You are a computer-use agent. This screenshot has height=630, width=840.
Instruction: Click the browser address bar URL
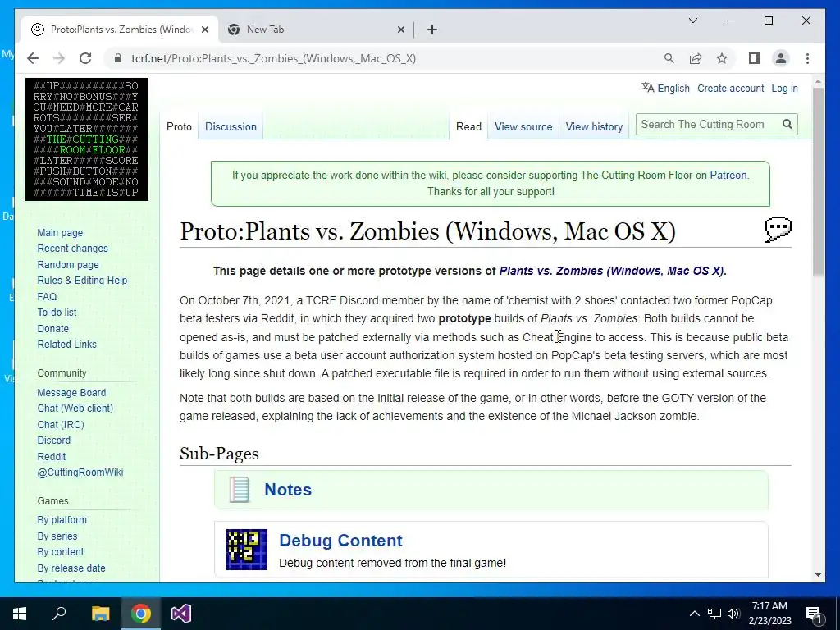pos(273,58)
